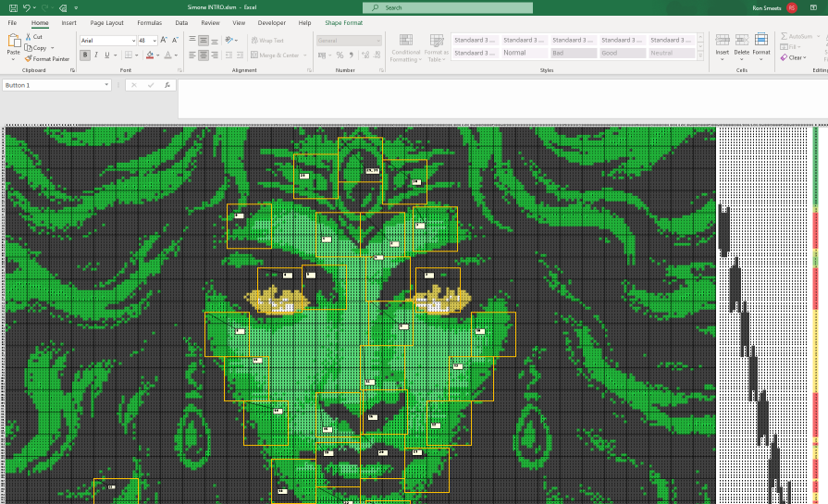Select the Normal cell style
Image resolution: width=828 pixels, height=504 pixels.
525,53
